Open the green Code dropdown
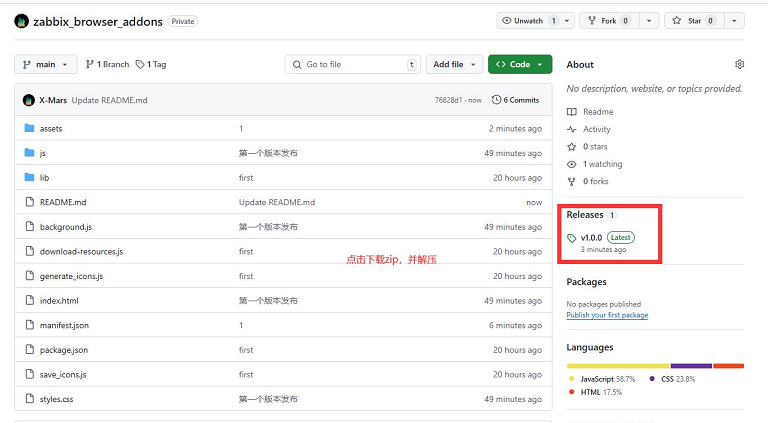Image resolution: width=768 pixels, height=423 pixels. (519, 64)
